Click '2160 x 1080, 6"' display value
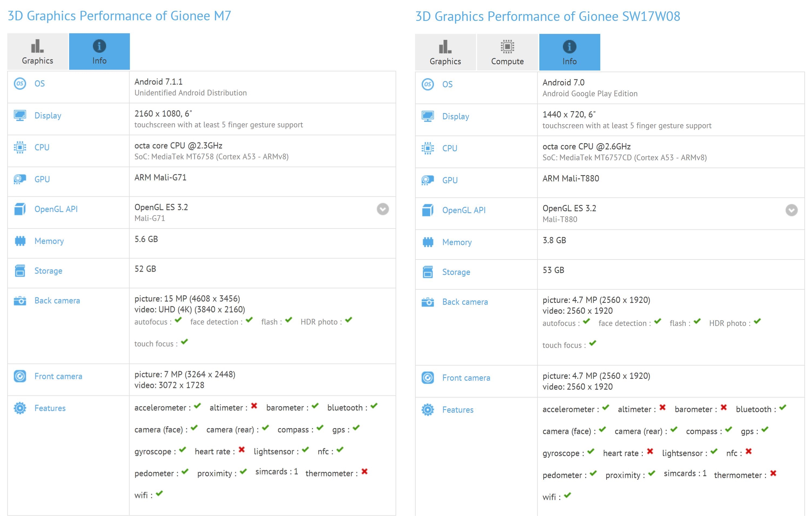This screenshot has height=516, width=812. point(163,114)
